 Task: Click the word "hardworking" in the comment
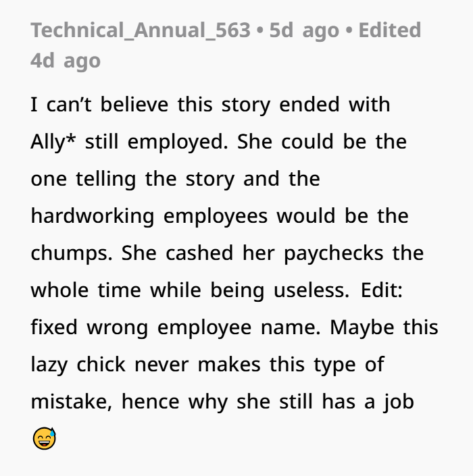click(x=93, y=217)
